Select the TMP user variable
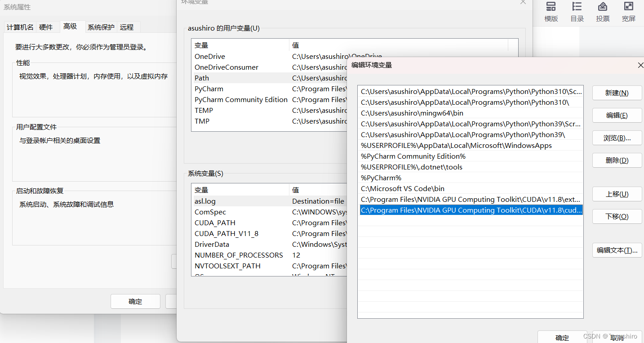This screenshot has width=644, height=343. 271,121
